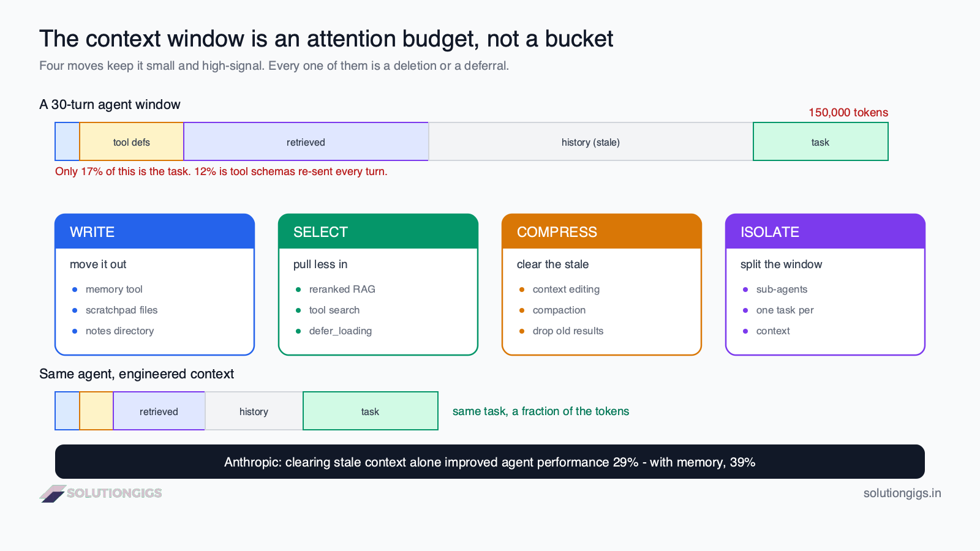The height and width of the screenshot is (551, 980).
Task: Click the yellow tool defs segment
Action: (132, 142)
